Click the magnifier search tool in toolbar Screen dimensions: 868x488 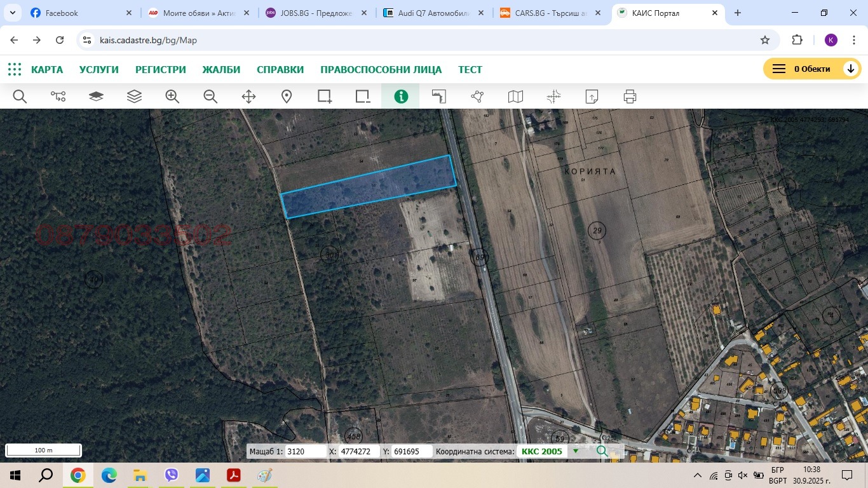20,97
